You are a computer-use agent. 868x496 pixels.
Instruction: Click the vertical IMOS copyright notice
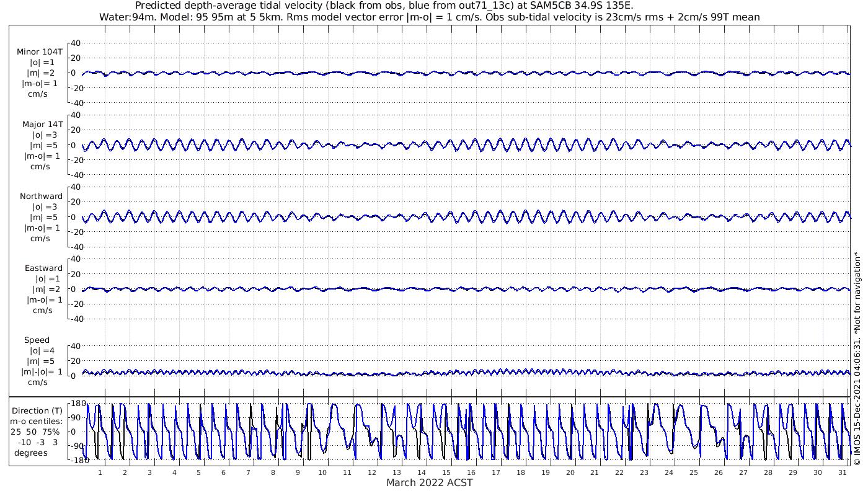[857, 358]
